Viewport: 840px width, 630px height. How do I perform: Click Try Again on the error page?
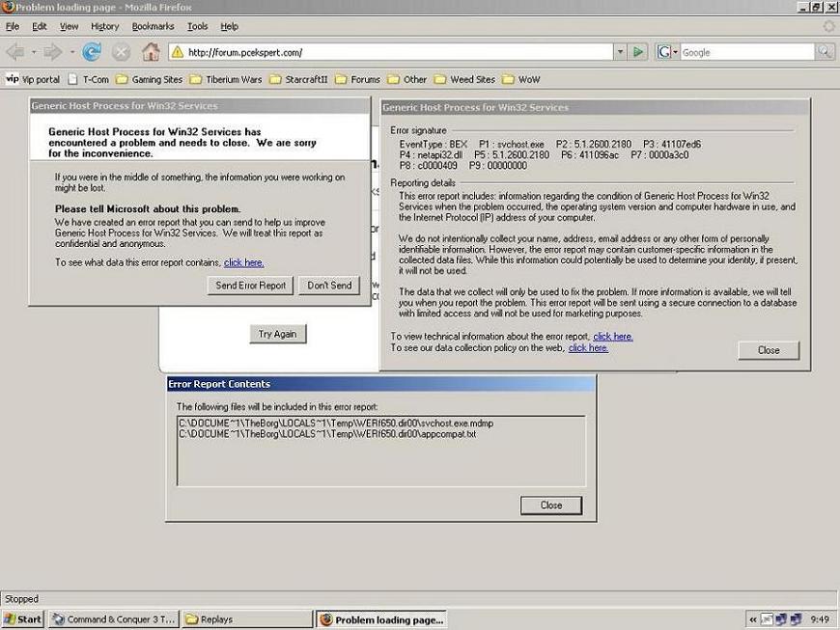277,334
